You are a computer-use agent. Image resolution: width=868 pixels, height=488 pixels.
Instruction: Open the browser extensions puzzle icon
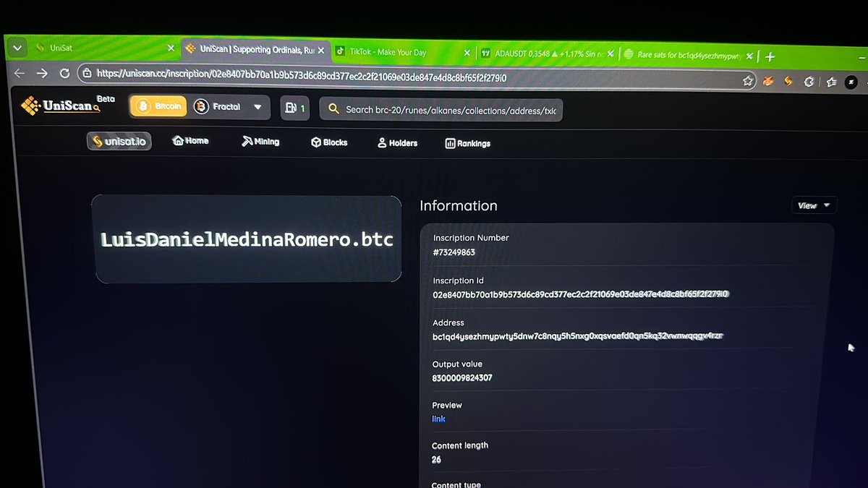click(x=810, y=82)
